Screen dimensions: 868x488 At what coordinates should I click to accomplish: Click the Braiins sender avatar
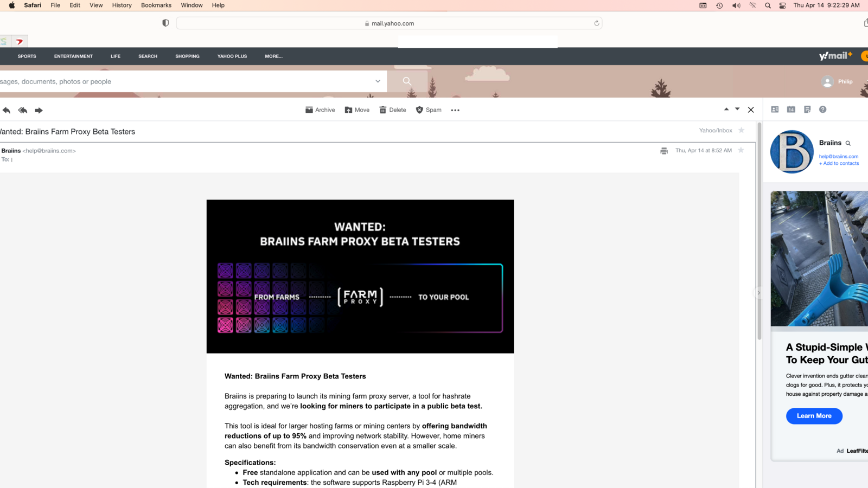coord(792,152)
